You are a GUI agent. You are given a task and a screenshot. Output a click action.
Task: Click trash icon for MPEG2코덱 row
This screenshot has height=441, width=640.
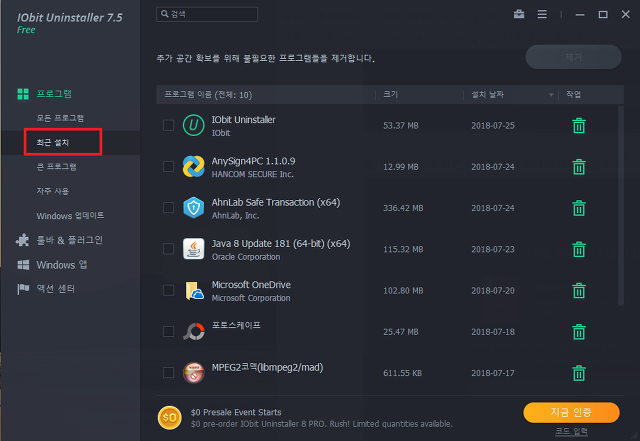click(579, 373)
